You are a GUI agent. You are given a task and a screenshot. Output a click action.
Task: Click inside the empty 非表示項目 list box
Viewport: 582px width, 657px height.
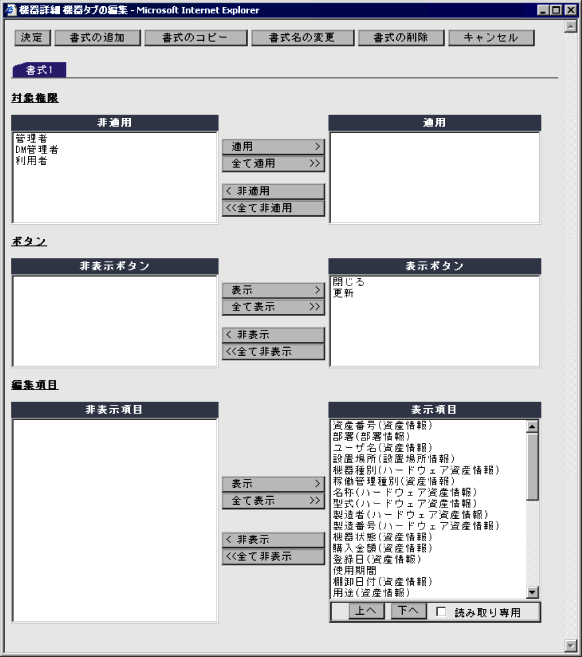click(115, 520)
